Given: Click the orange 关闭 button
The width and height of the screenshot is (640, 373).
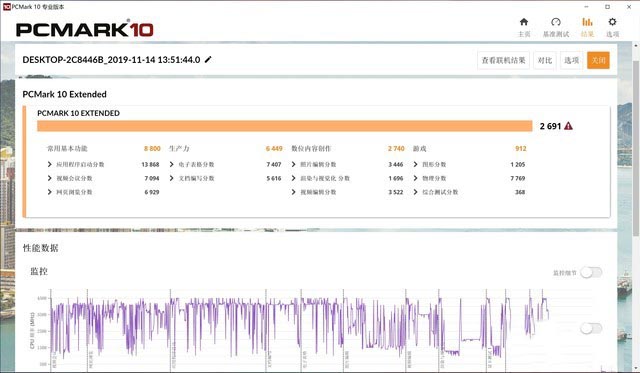Looking at the screenshot, I should (598, 60).
